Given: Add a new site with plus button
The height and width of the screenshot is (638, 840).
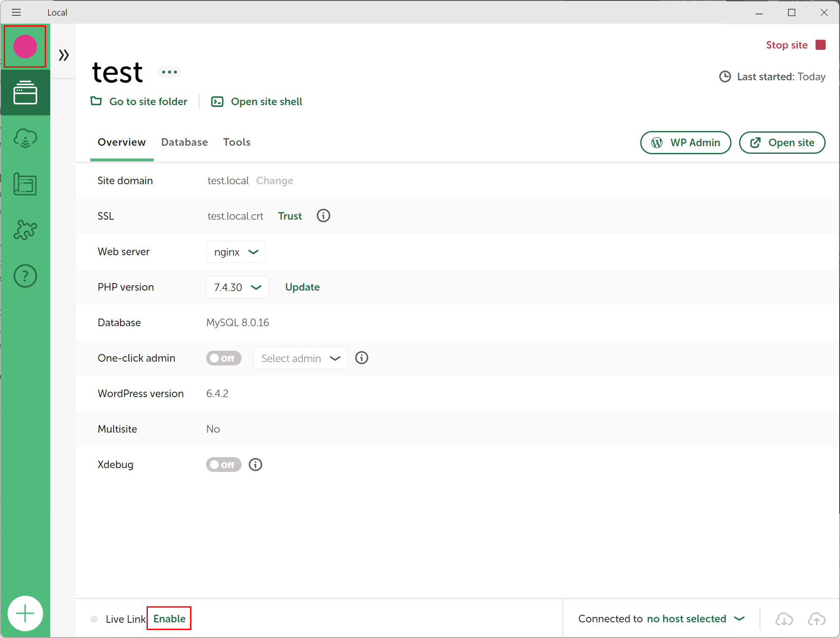Looking at the screenshot, I should pyautogui.click(x=25, y=613).
